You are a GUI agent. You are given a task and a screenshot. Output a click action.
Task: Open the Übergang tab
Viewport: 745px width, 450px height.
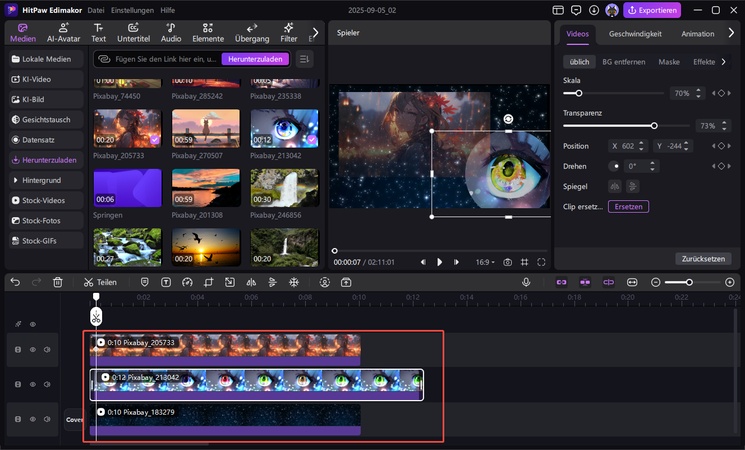tap(252, 33)
